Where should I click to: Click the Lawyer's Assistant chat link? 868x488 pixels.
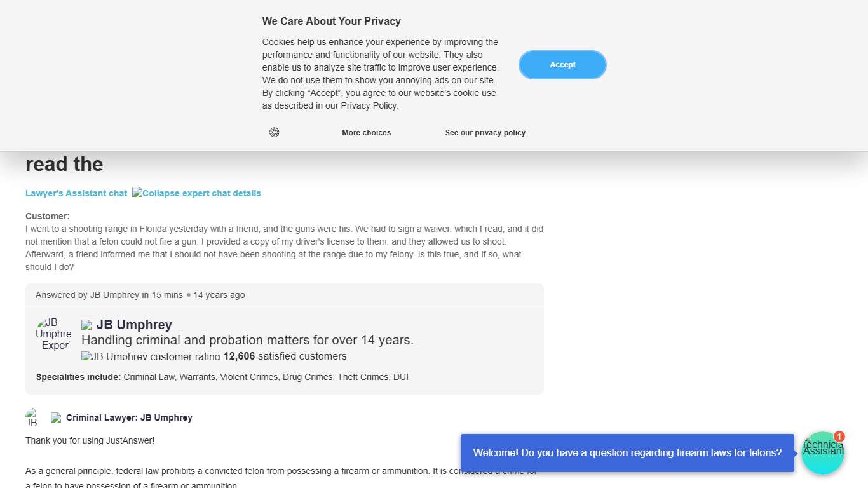(x=76, y=193)
